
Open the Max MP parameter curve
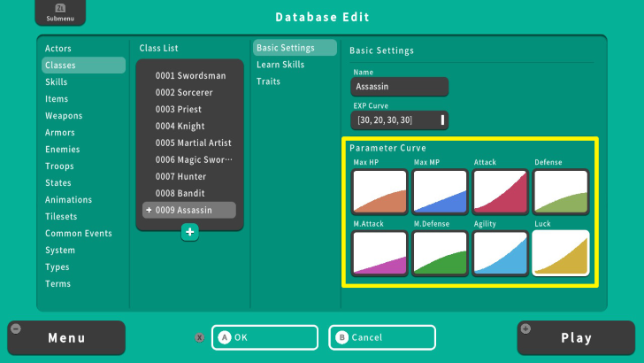[440, 192]
